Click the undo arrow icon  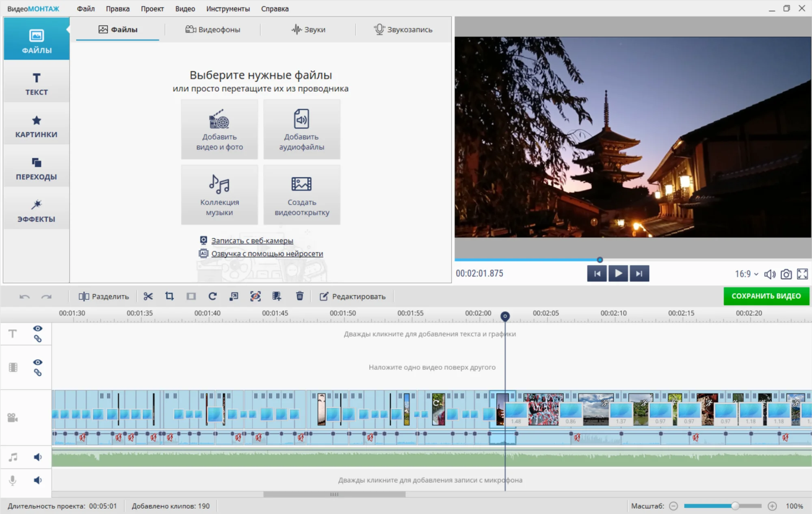(24, 297)
